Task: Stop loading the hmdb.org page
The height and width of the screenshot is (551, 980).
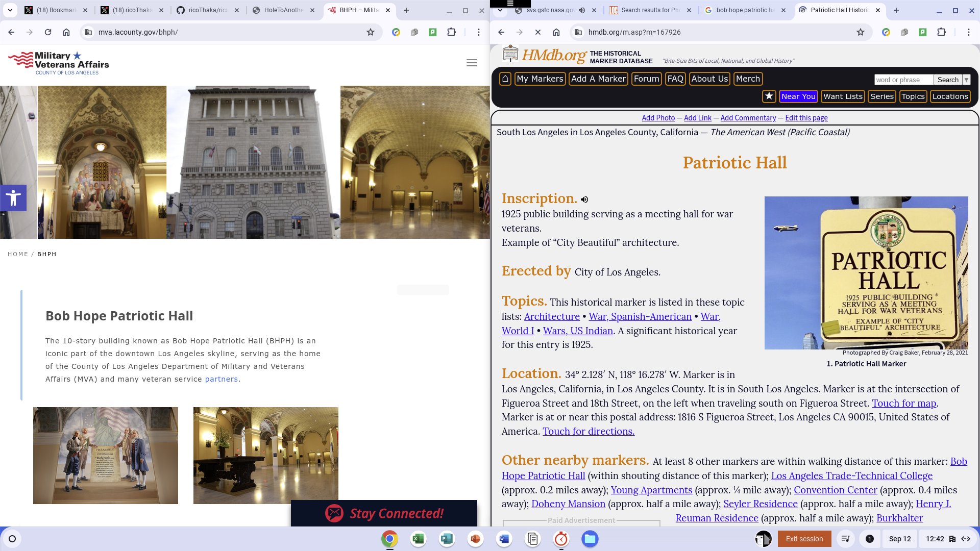Action: [x=538, y=32]
